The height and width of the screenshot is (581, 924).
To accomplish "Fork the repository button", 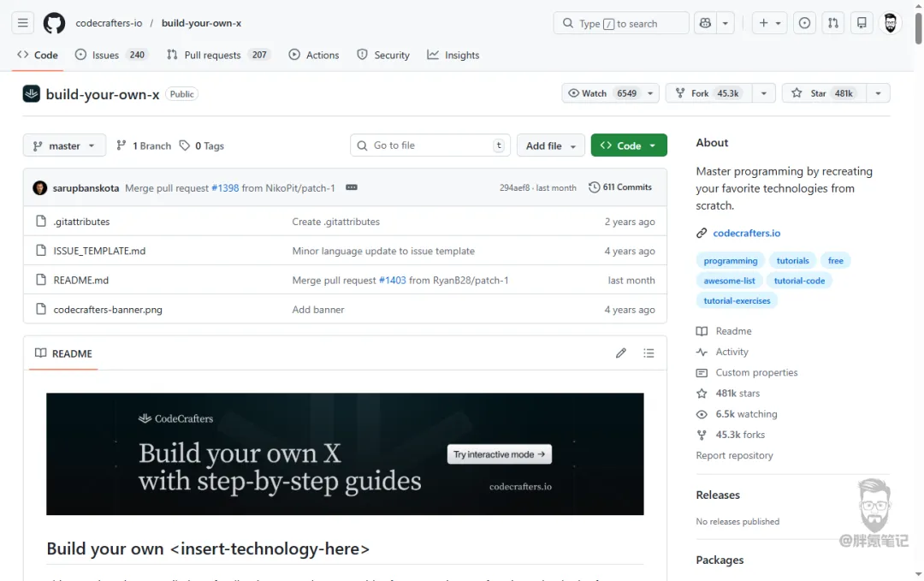I will [708, 93].
